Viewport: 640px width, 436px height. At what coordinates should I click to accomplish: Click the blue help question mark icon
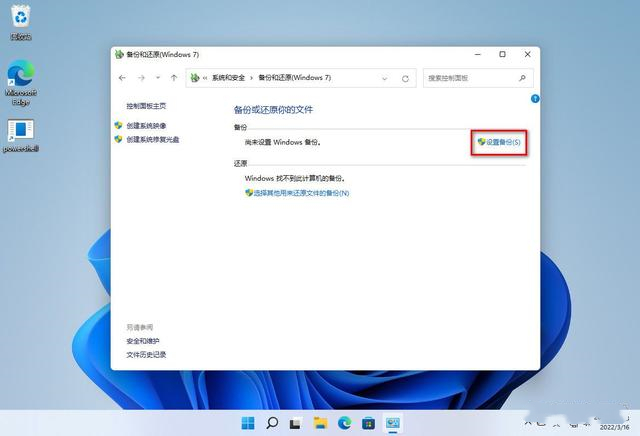535,99
